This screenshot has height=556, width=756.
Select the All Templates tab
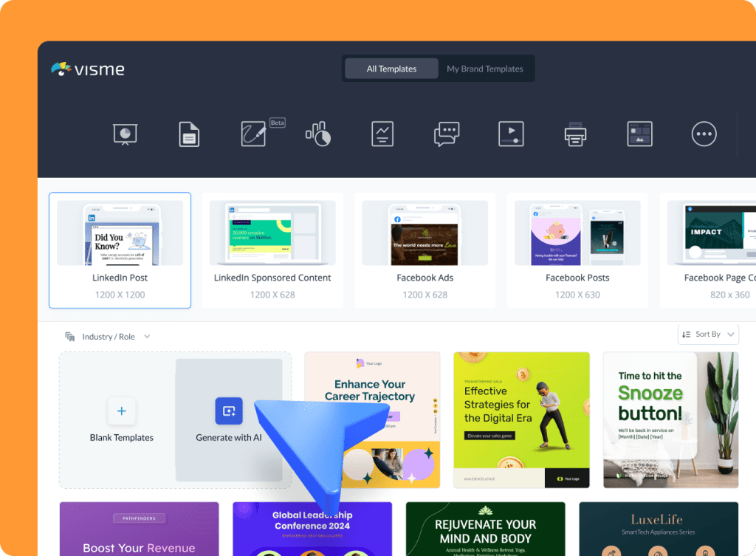tap(391, 68)
